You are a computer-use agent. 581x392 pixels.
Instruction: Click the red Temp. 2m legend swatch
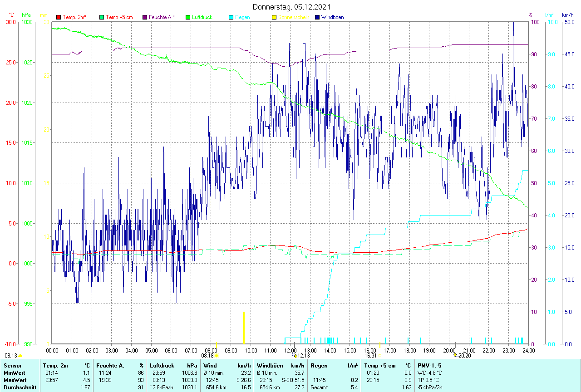pyautogui.click(x=59, y=17)
